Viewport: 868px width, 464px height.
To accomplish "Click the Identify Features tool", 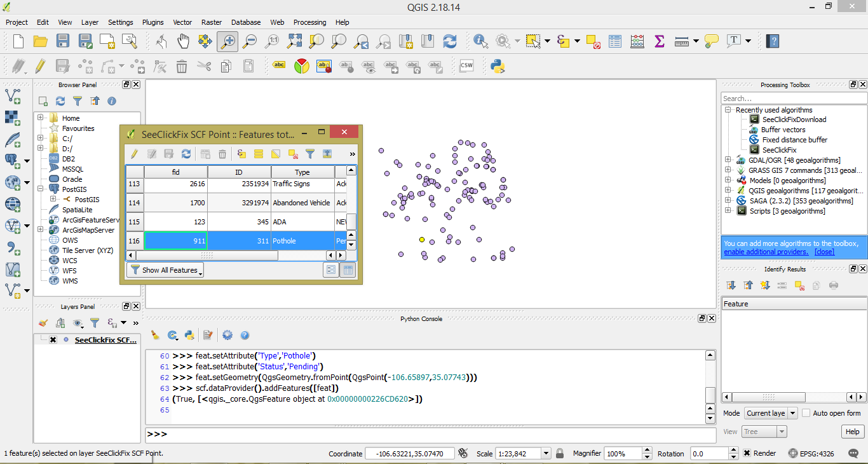I will pos(480,41).
